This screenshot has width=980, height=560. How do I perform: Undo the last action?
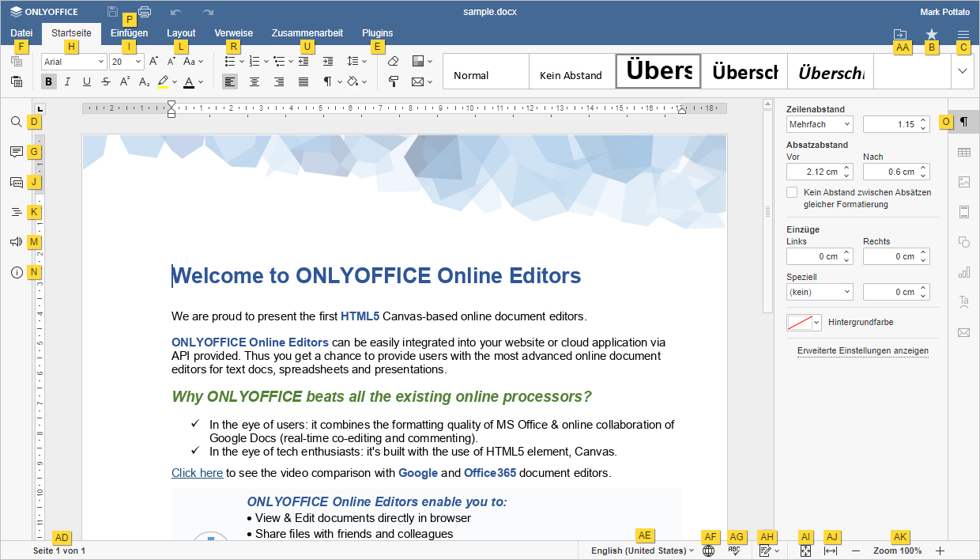[175, 12]
